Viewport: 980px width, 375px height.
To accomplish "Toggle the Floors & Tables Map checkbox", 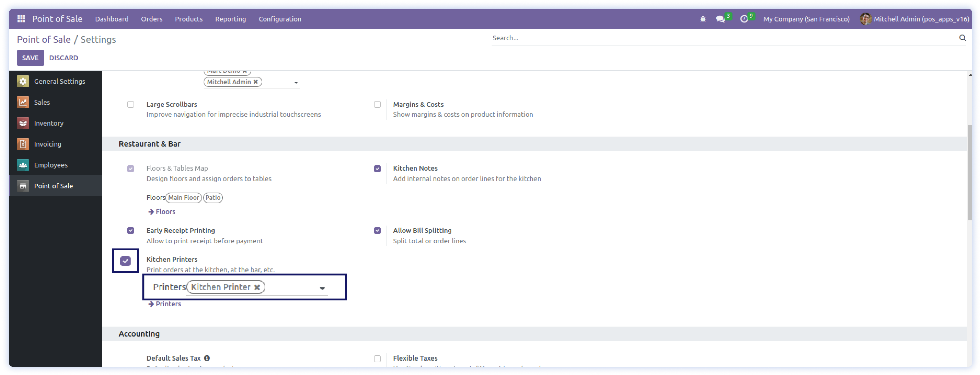I will (131, 169).
